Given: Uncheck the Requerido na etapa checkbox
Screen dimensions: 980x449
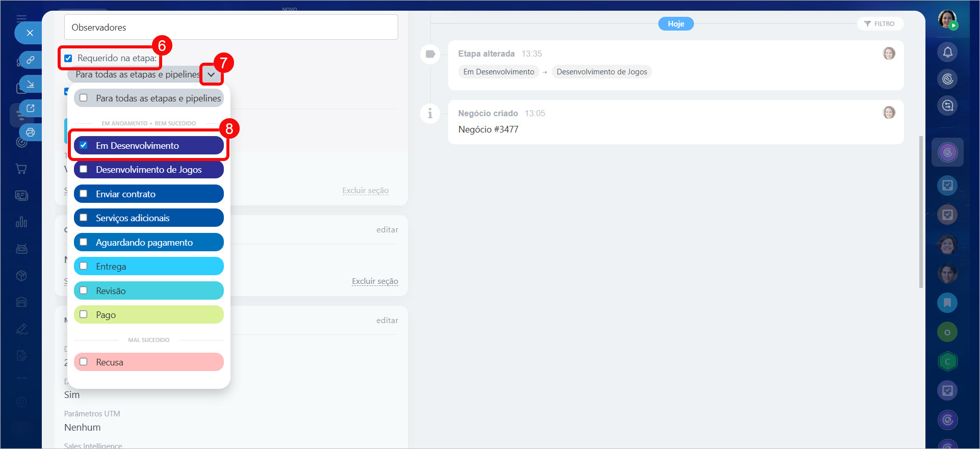Looking at the screenshot, I should 68,58.
